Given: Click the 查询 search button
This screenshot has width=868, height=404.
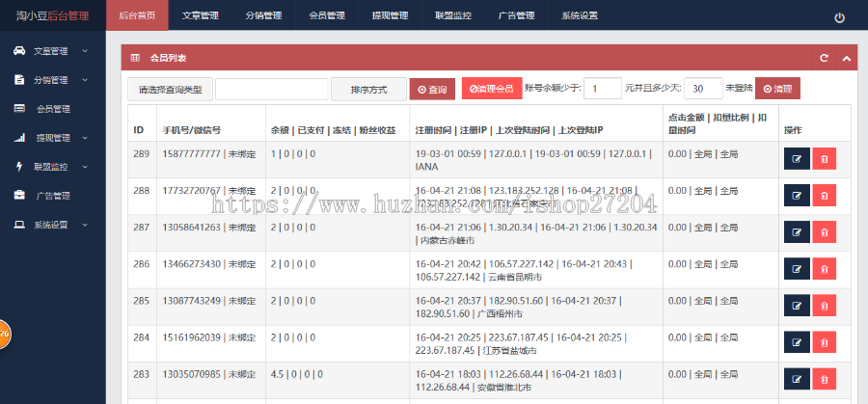Looking at the screenshot, I should point(432,89).
